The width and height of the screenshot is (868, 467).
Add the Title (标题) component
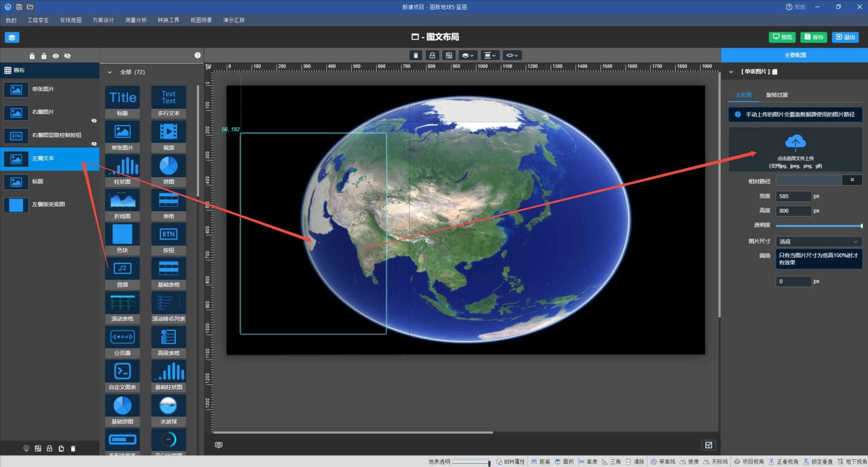pyautogui.click(x=122, y=102)
